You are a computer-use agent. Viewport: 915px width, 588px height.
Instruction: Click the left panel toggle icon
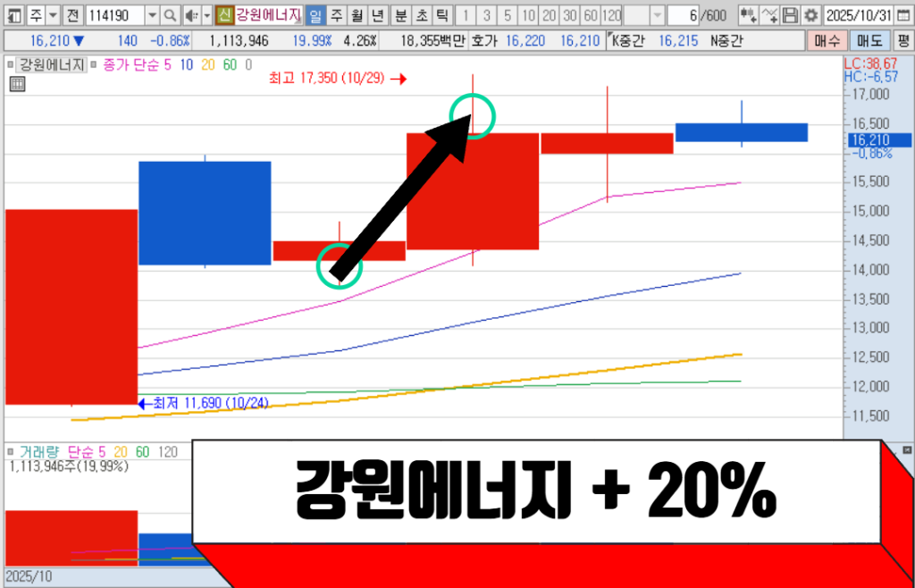13,15
